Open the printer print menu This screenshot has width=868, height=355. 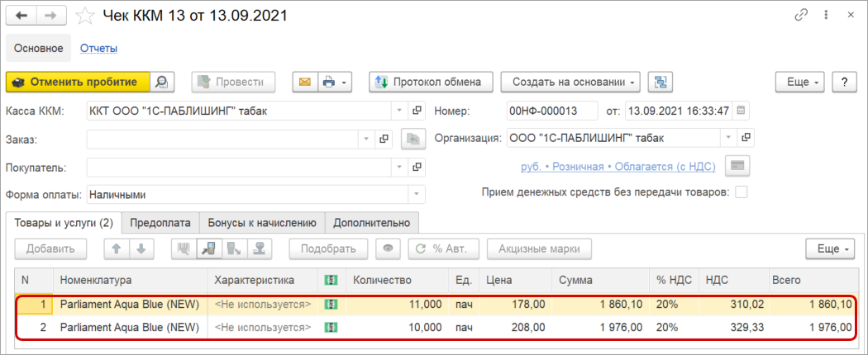tap(335, 82)
